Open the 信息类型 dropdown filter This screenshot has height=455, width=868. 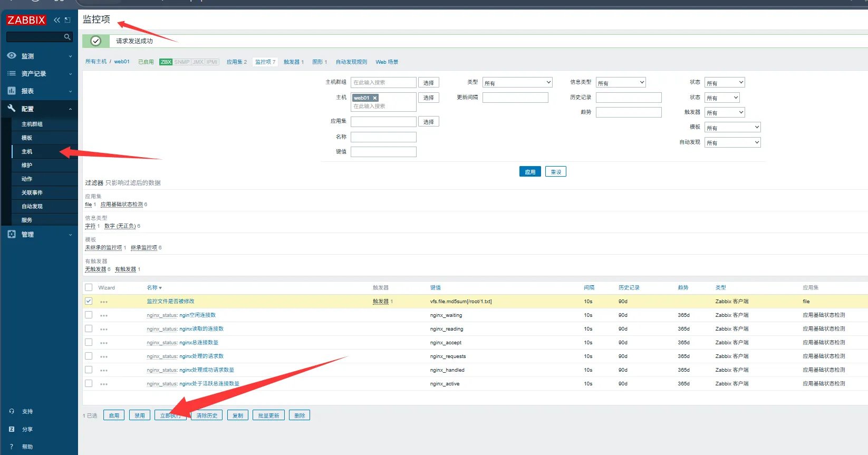(621, 83)
